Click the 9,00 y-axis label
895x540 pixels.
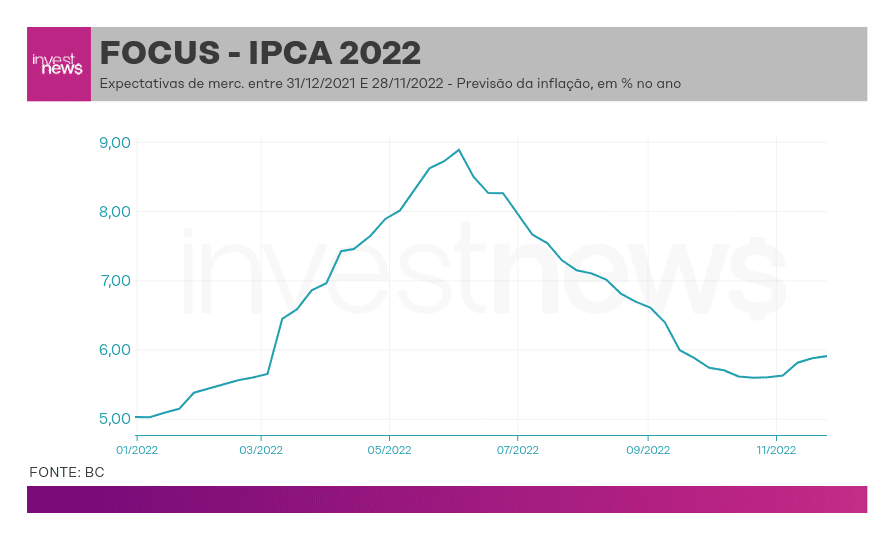[x=115, y=142]
